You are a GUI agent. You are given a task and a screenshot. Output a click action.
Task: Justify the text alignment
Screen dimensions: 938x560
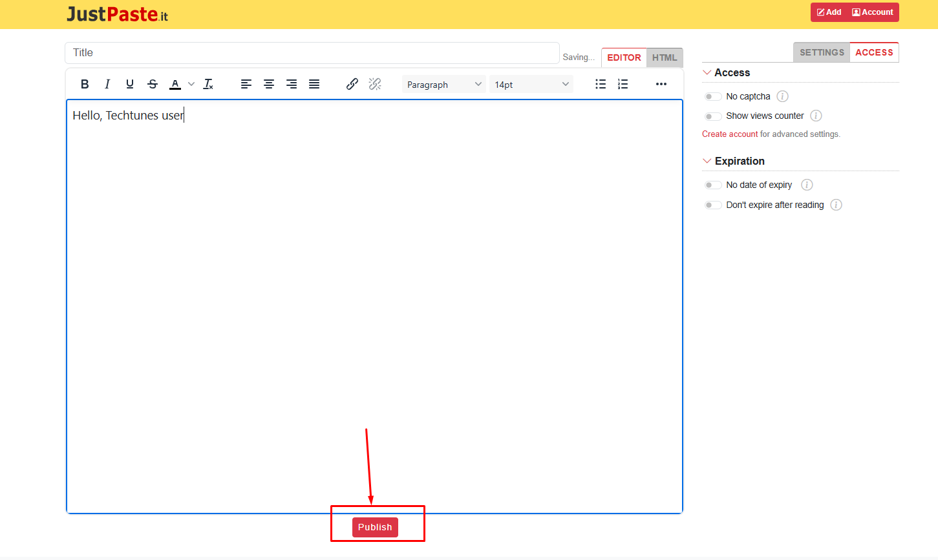point(314,84)
